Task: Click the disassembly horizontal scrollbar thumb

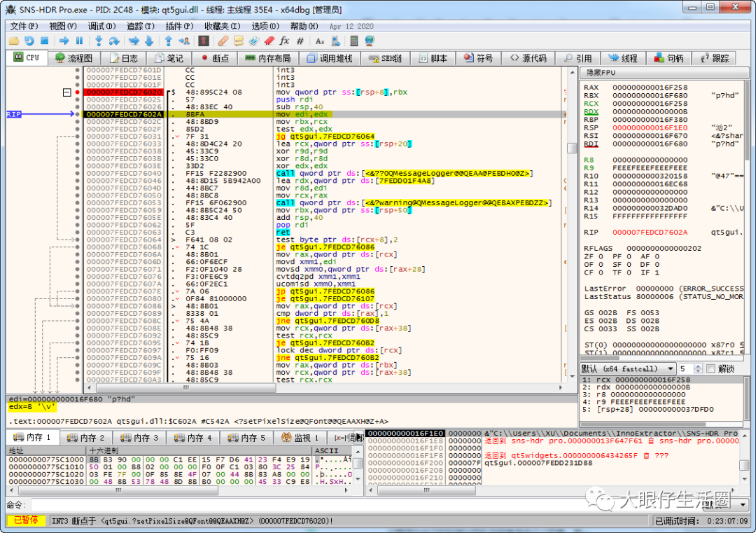Action: tap(185, 388)
